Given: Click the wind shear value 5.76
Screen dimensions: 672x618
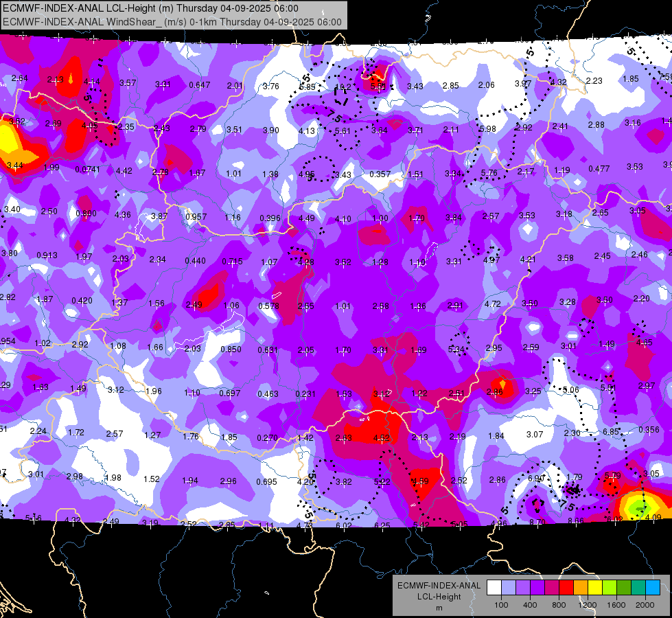Looking at the screenshot, I should 489,173.
